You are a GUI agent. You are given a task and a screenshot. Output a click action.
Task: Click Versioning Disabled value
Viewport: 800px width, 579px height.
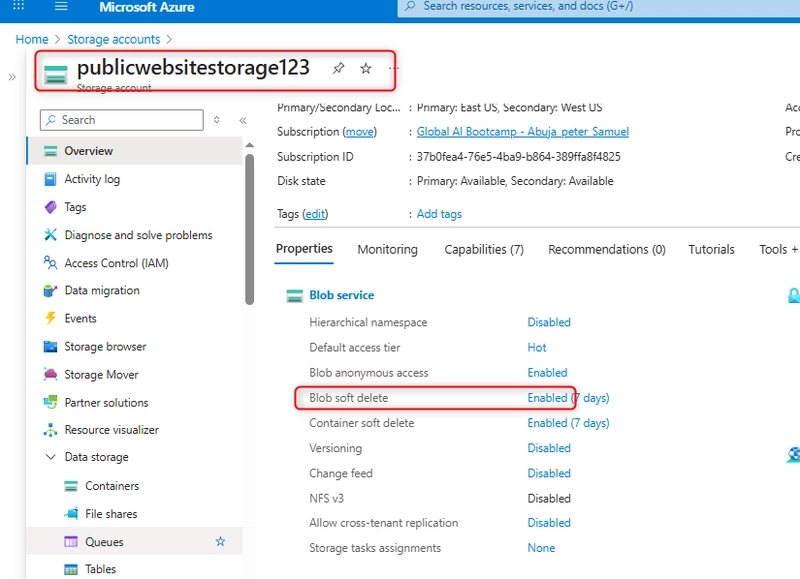[x=549, y=448]
